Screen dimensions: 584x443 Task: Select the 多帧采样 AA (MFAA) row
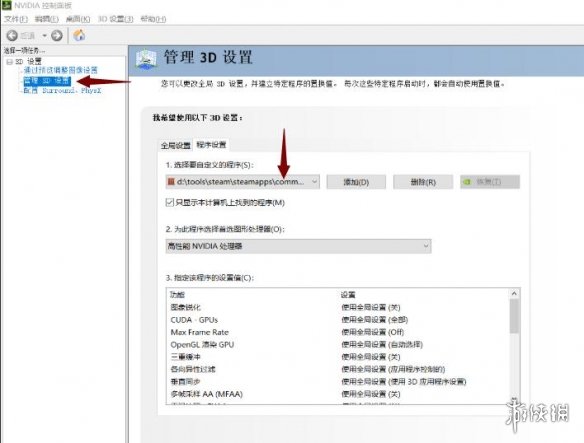(338, 393)
